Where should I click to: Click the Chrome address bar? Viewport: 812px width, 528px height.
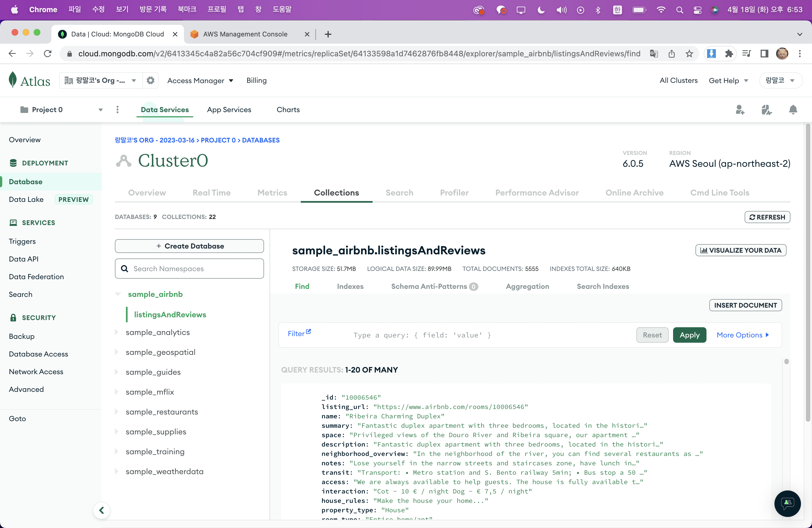tap(359, 54)
